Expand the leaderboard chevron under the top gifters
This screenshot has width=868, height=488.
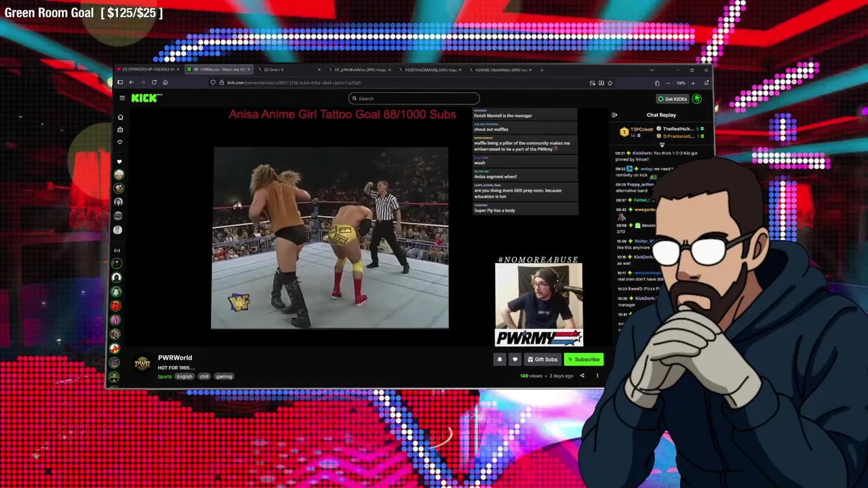pyautogui.click(x=662, y=144)
